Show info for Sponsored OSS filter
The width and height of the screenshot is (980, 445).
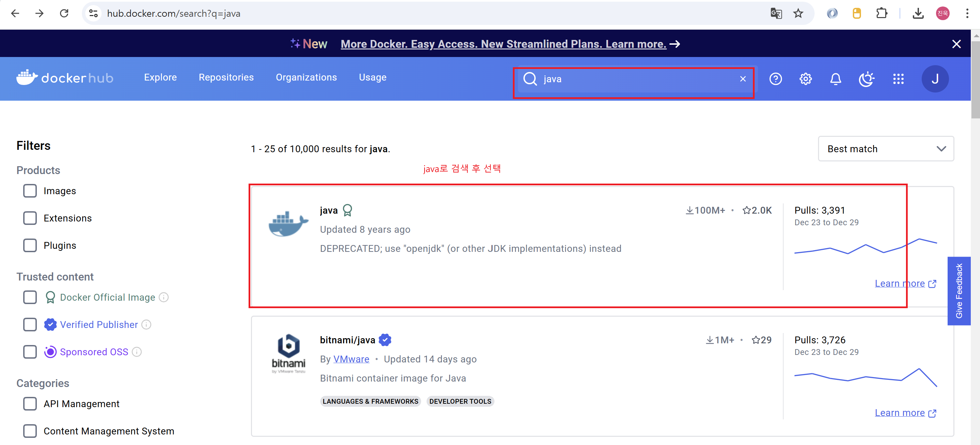coord(137,352)
